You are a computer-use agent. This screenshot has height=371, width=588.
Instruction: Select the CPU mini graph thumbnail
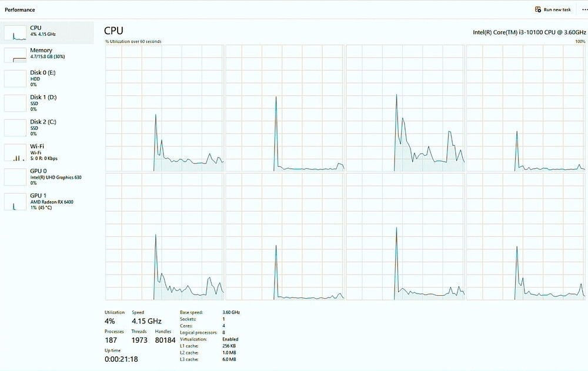[x=15, y=32]
